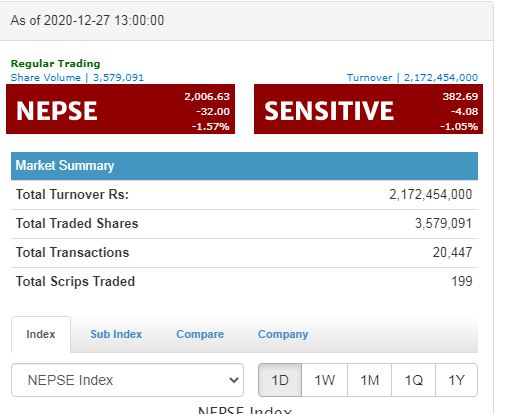Select the 1M time range
529x414 pixels.
pos(369,380)
